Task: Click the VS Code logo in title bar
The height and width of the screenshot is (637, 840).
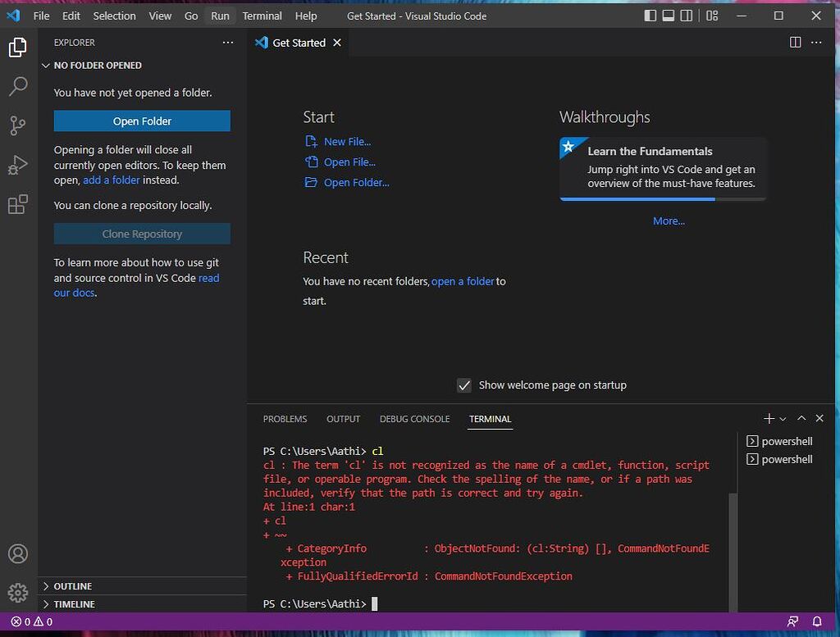Action: (x=13, y=16)
